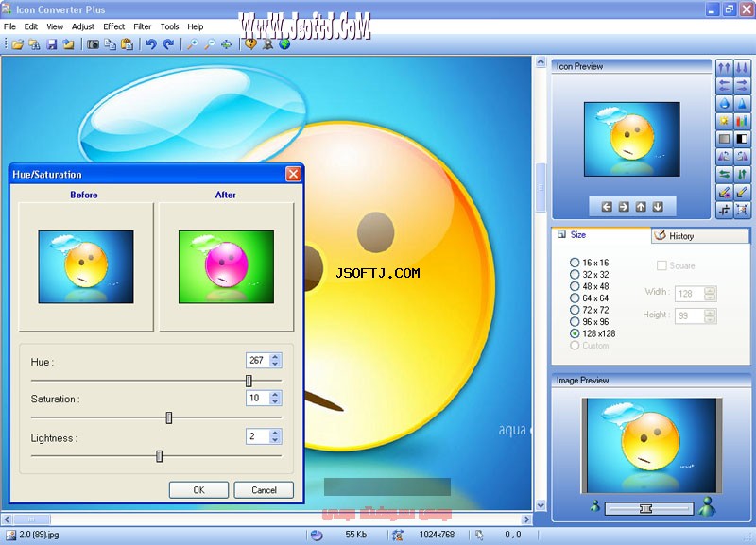The height and width of the screenshot is (545, 756).
Task: Move icon preview up with arrow
Action: tap(641, 207)
